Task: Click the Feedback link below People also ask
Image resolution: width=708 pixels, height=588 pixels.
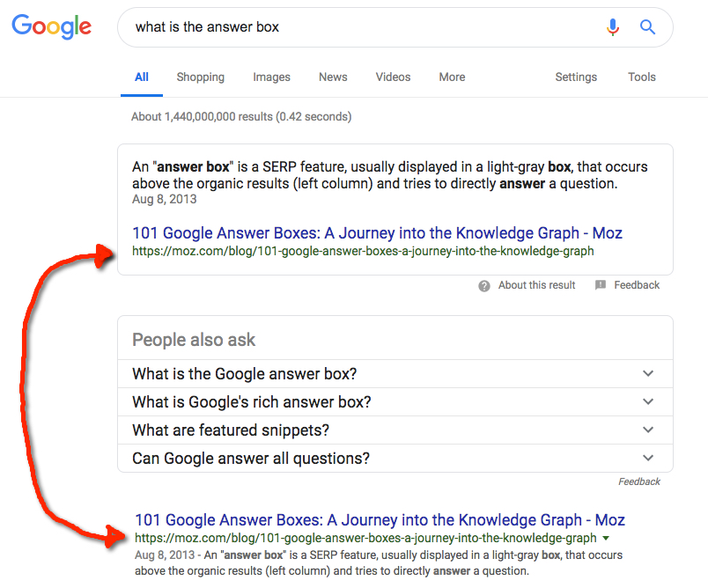Action: 638,481
